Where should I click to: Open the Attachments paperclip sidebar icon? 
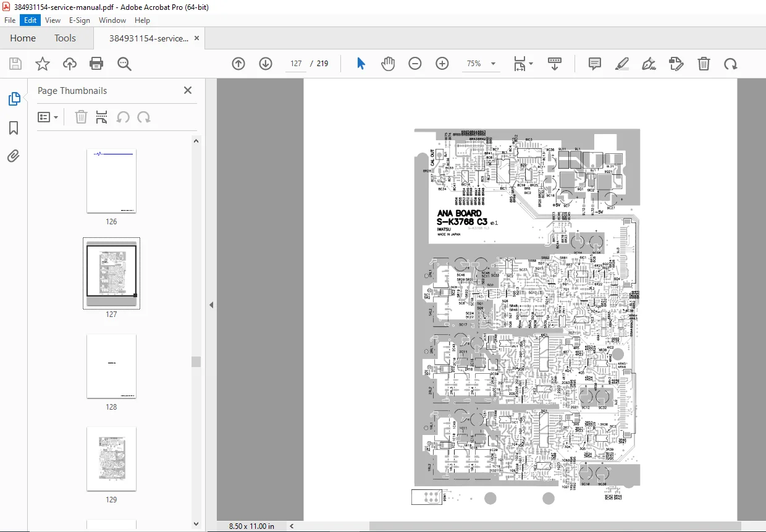(x=14, y=156)
